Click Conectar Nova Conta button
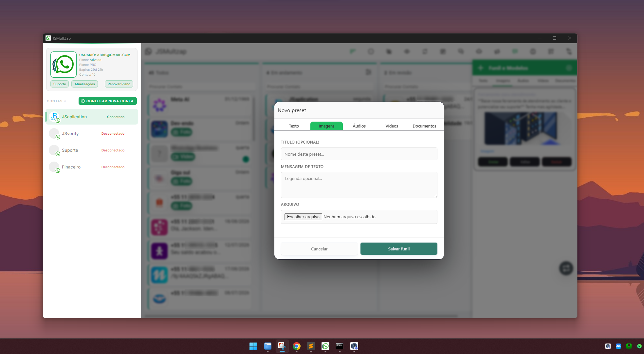Screen dimensions: 644x354 [x=108, y=101]
